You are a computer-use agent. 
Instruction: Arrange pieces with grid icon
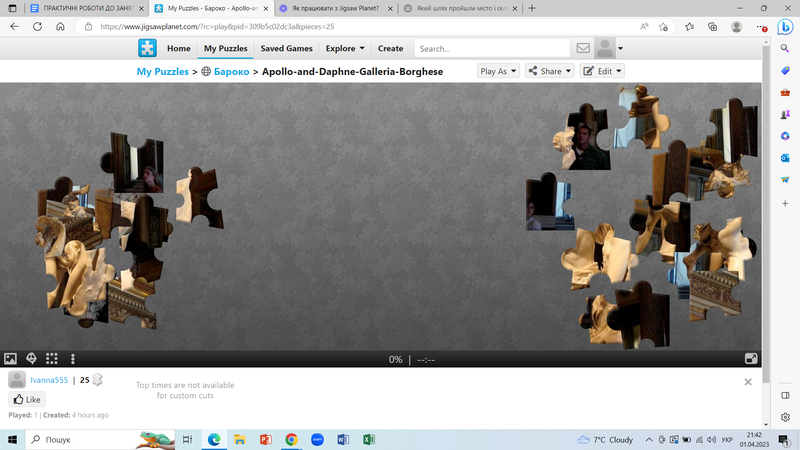tap(52, 359)
